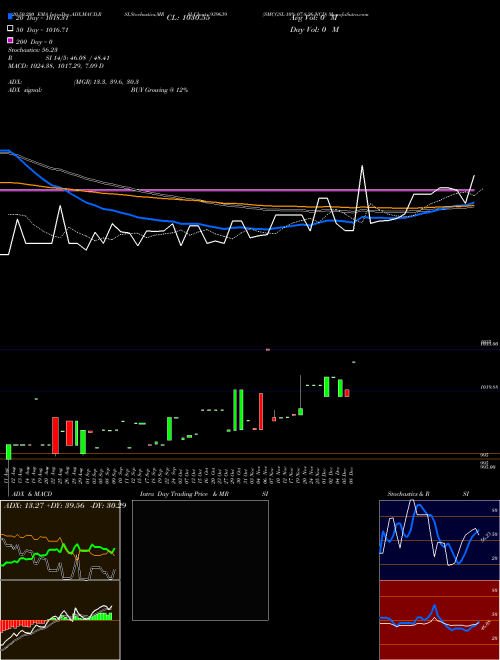
Task: Click the CL closing price value
Action: (188, 18)
